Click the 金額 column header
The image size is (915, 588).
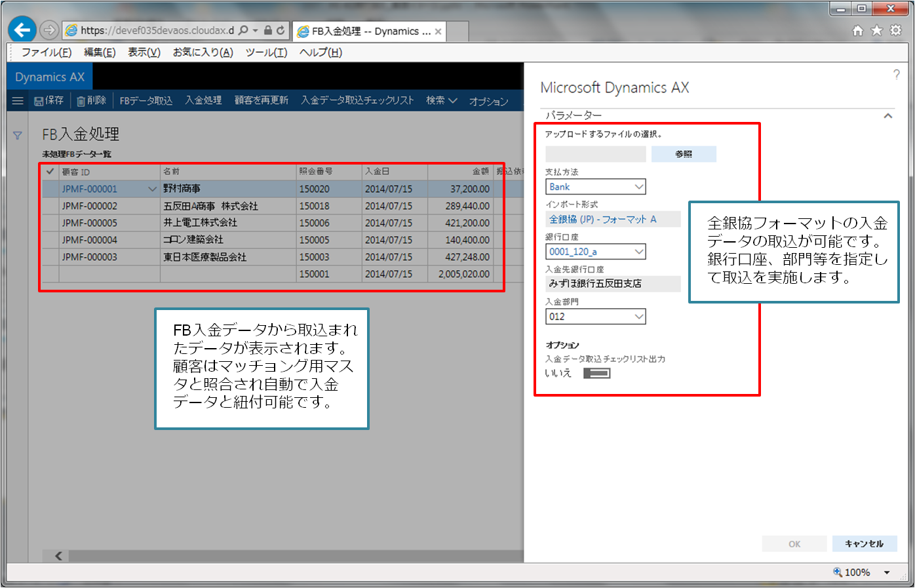[x=459, y=172]
